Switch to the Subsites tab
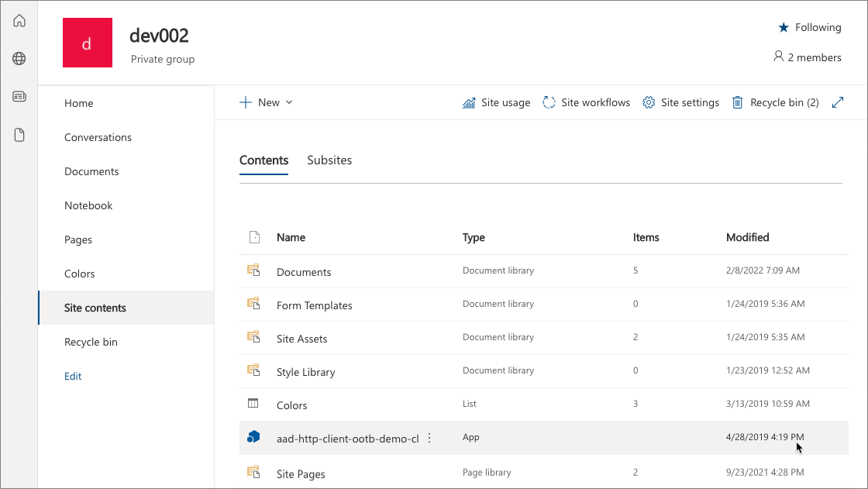 (329, 160)
